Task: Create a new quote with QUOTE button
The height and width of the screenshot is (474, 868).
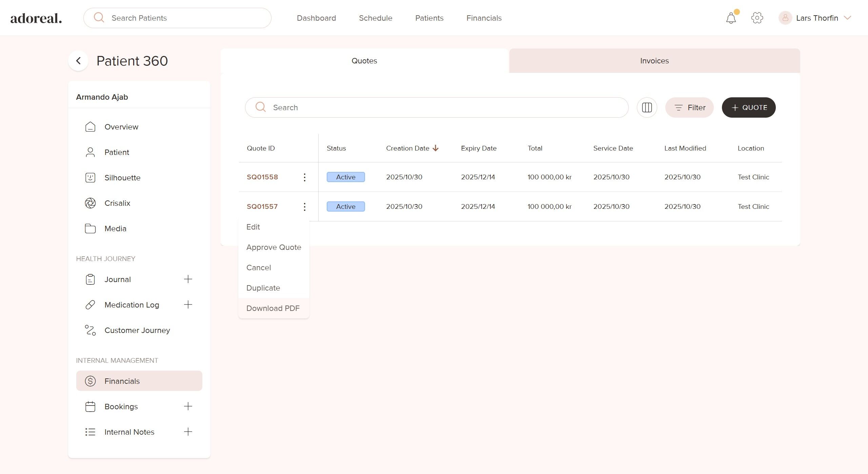Action: click(x=748, y=107)
